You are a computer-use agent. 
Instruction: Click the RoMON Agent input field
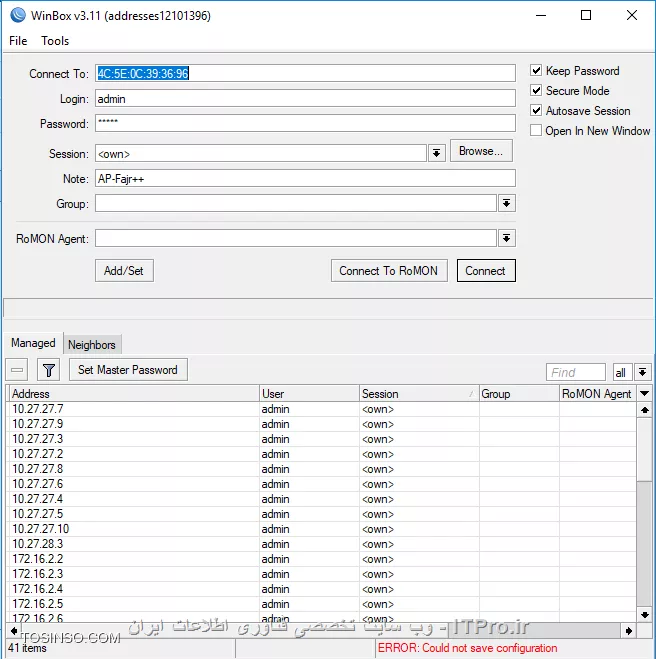pos(296,238)
